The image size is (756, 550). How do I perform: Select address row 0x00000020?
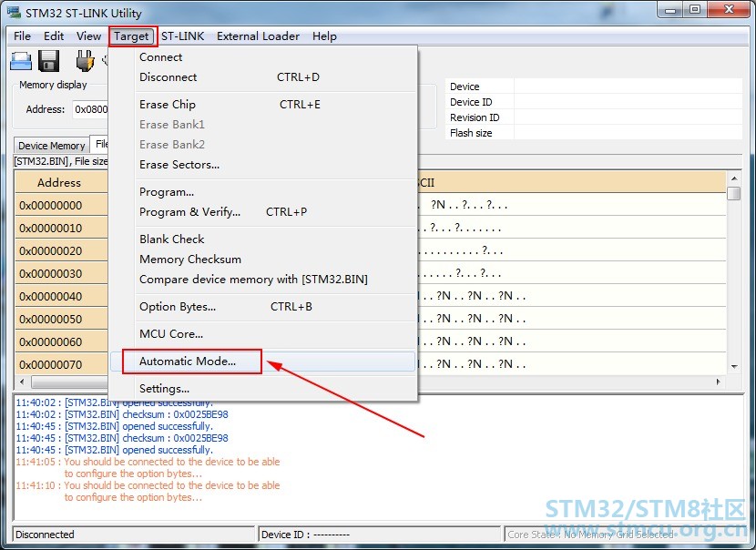pos(61,250)
